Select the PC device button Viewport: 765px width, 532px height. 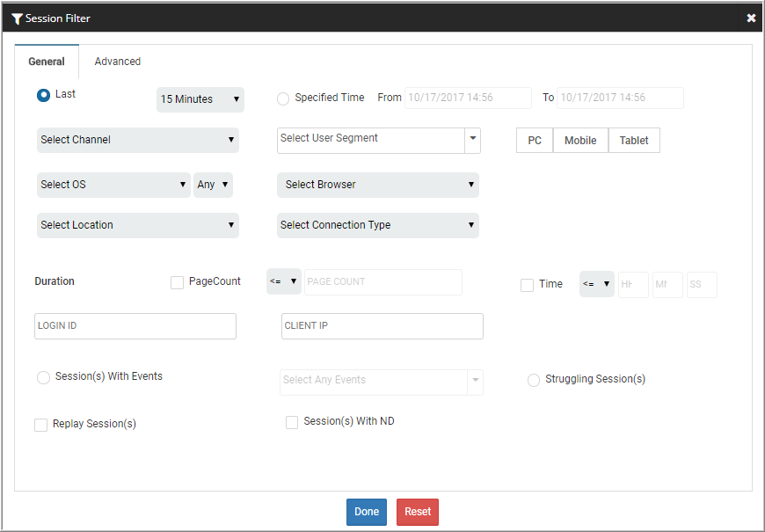(535, 141)
